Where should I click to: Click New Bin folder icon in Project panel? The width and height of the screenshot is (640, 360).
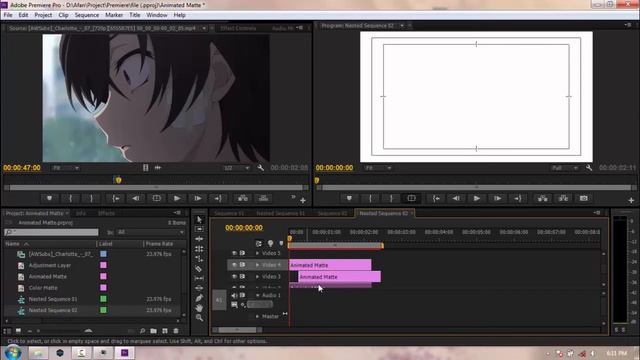click(153, 331)
